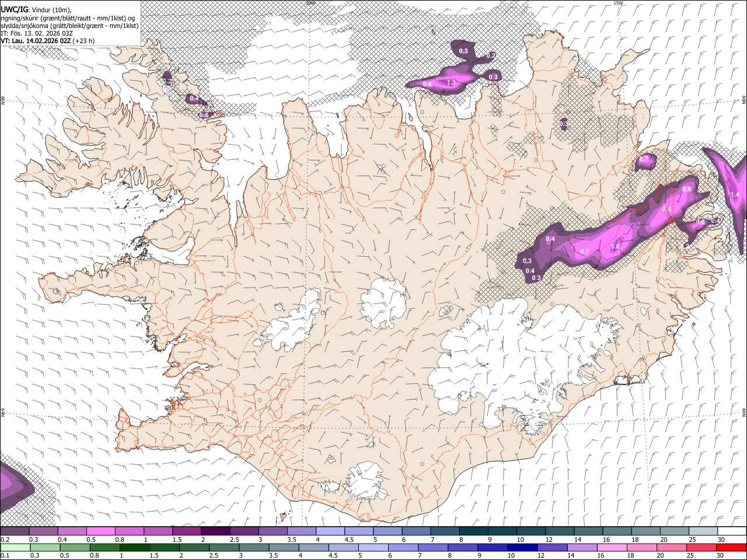Click the 'IT: Fös. 13. 02. 2026 03Z' line
This screenshot has height=560, width=747.
37,33
